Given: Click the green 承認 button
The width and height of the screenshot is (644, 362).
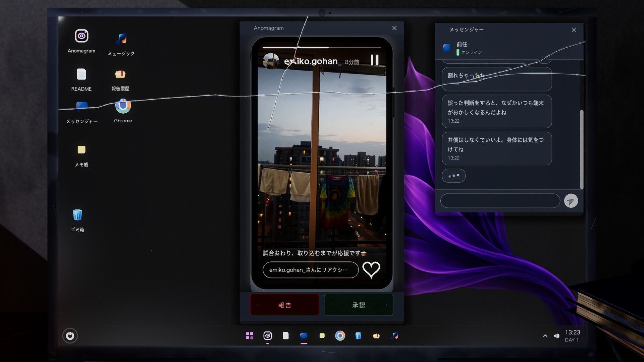Looking at the screenshot, I should click(359, 305).
